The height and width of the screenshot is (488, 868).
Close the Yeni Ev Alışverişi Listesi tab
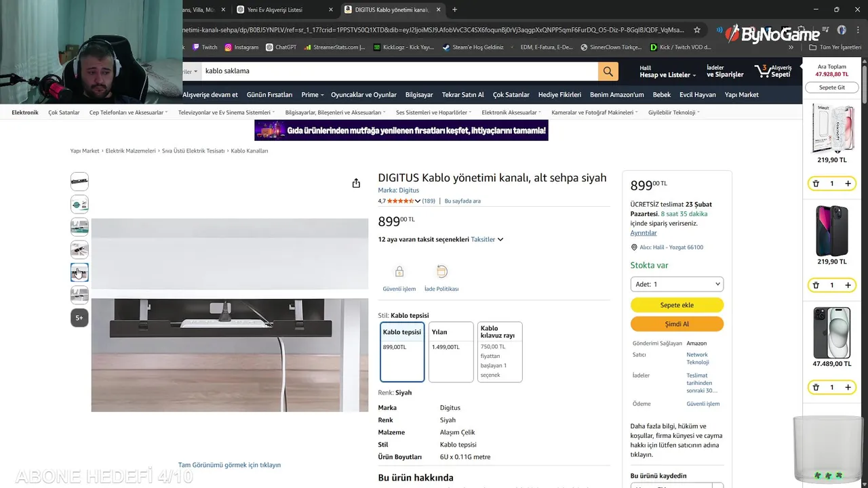(x=331, y=9)
